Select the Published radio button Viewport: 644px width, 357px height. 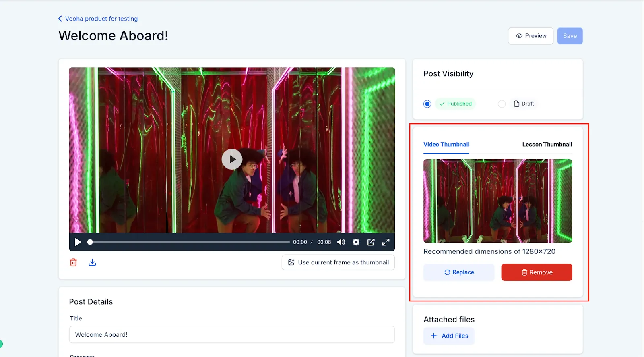pos(427,104)
